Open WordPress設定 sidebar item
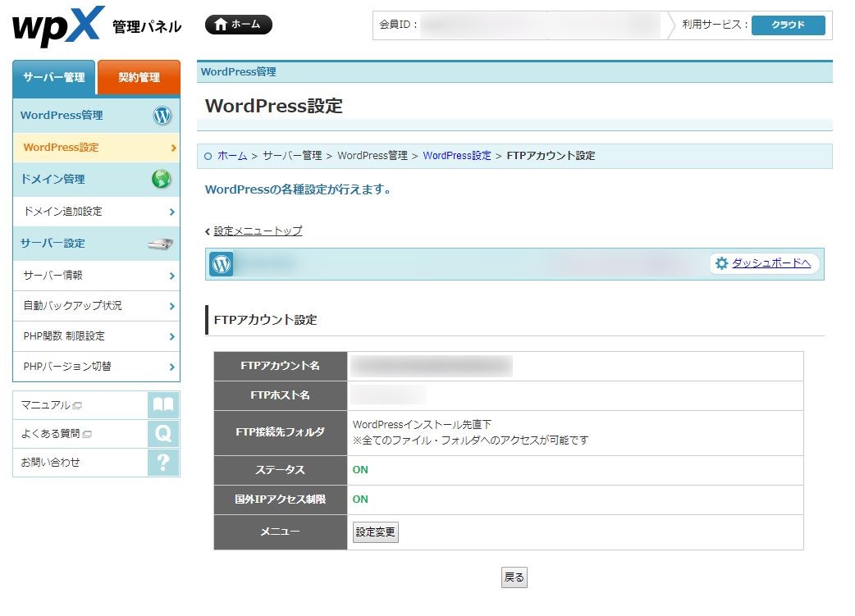 97,148
